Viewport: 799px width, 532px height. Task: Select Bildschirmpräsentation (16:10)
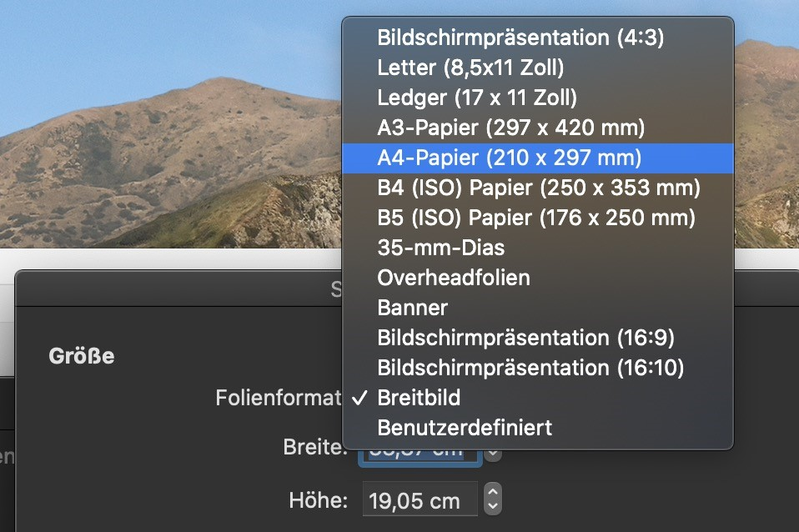click(530, 368)
